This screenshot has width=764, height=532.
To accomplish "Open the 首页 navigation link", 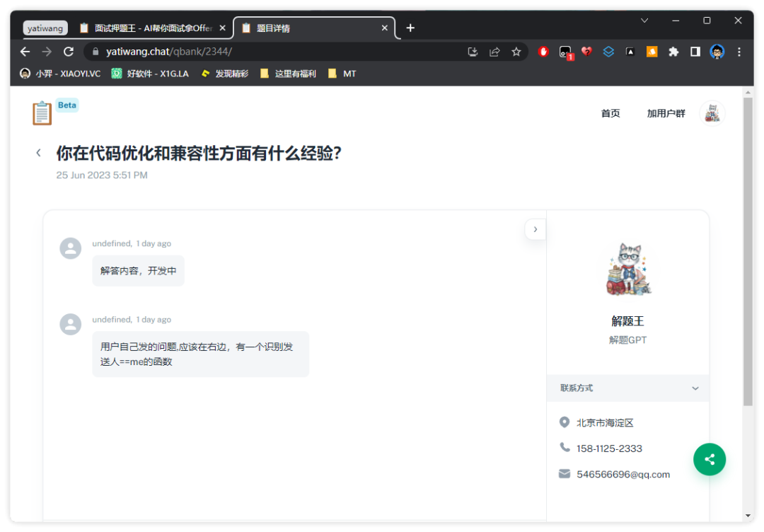I will [610, 113].
